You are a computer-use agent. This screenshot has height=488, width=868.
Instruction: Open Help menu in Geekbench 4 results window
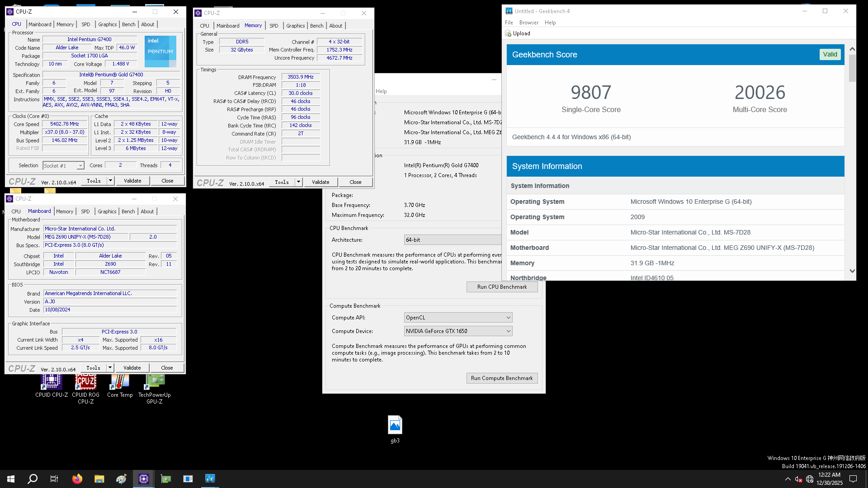click(x=550, y=23)
